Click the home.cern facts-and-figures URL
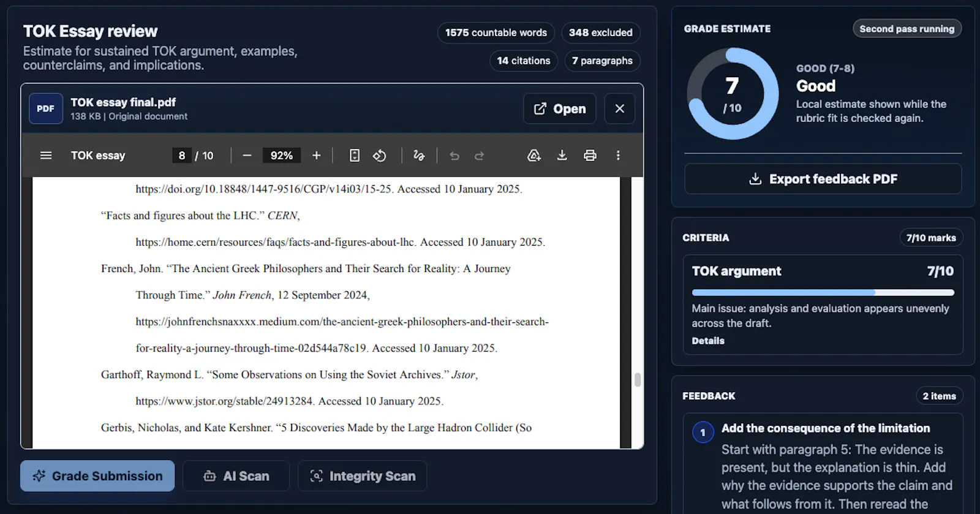 coord(276,242)
